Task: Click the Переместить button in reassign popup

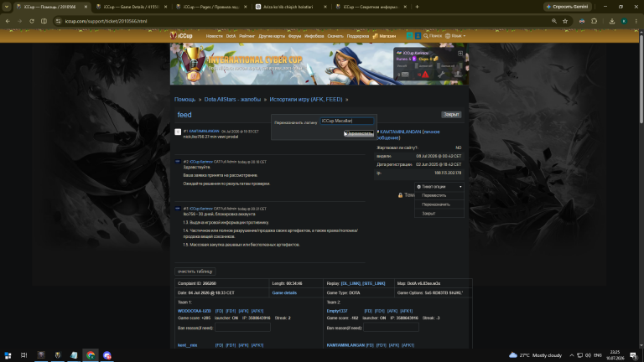Action: (x=360, y=133)
